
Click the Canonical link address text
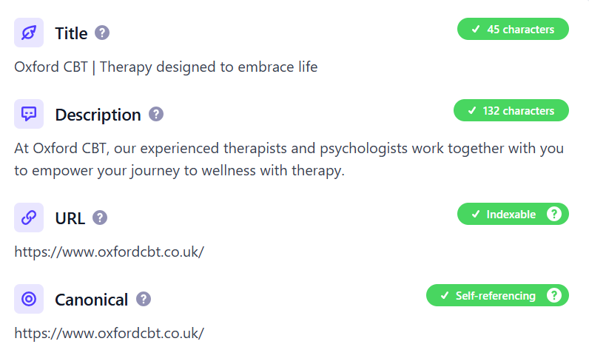[x=109, y=333]
